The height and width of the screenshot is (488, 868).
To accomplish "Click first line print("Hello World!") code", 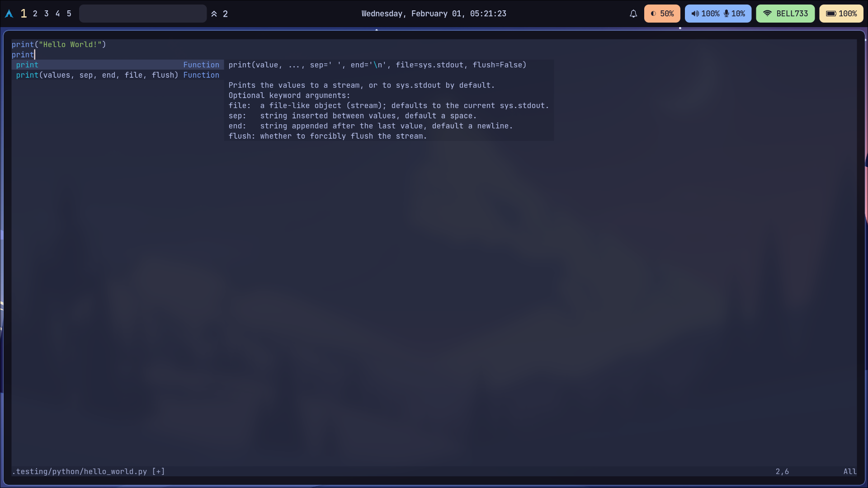I will coord(59,44).
